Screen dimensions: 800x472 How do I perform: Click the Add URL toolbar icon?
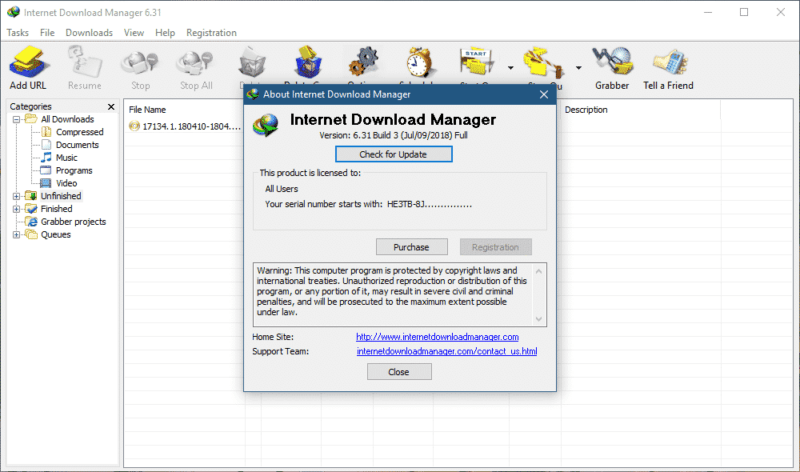(x=28, y=62)
